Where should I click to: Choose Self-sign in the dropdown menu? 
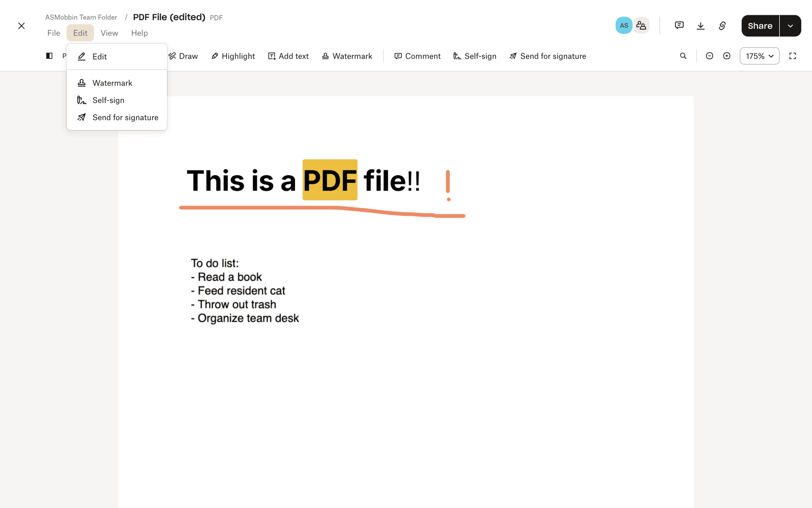point(117,100)
